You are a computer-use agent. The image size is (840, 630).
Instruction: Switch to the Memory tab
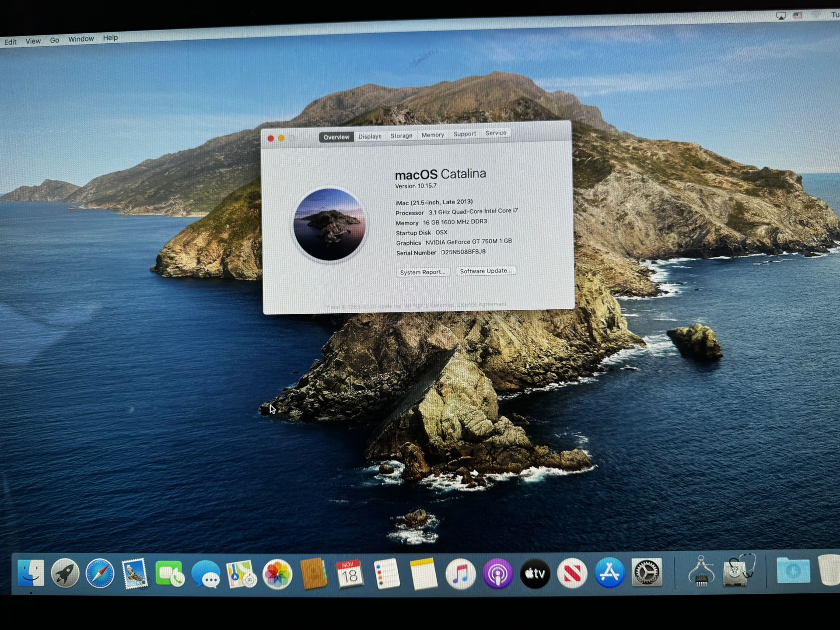click(x=433, y=135)
